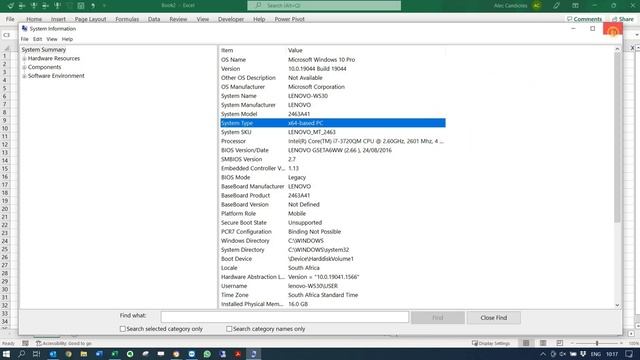Open System Information File menu
The height and width of the screenshot is (360, 640).
click(24, 39)
